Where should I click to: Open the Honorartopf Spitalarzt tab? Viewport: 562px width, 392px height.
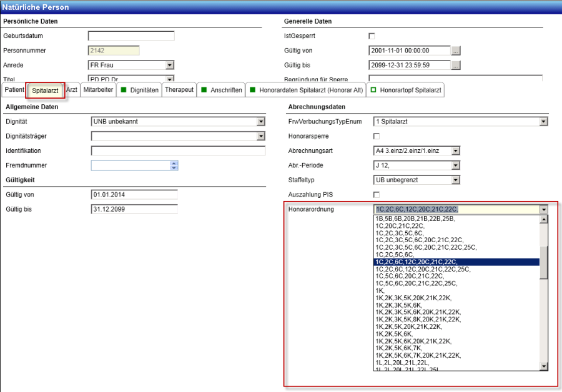(406, 90)
